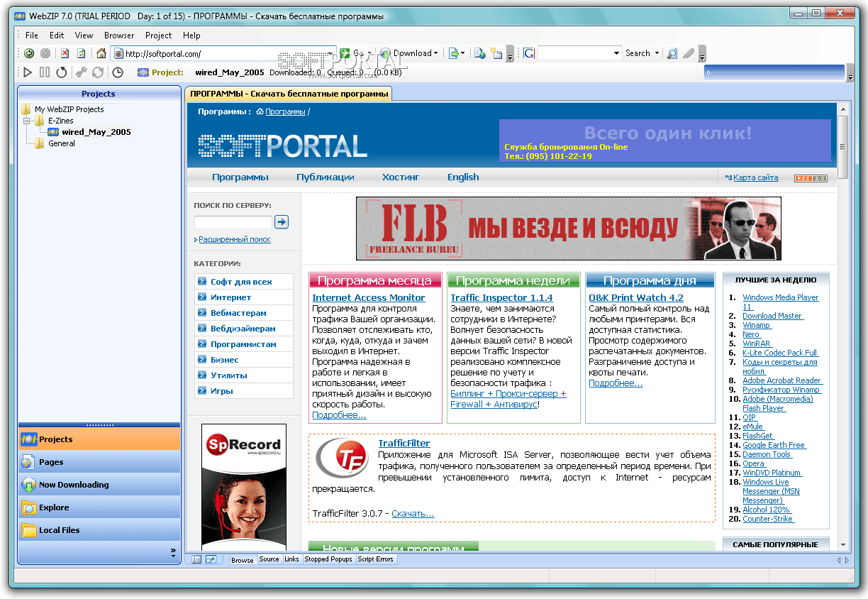Open the wrench project settings icon
The width and height of the screenshot is (868, 599).
click(x=81, y=72)
